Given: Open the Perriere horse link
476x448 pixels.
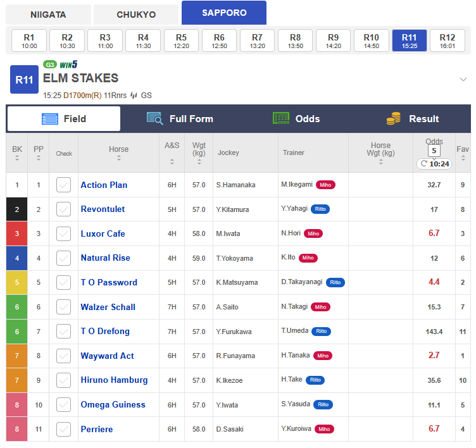Looking at the screenshot, I should [97, 429].
